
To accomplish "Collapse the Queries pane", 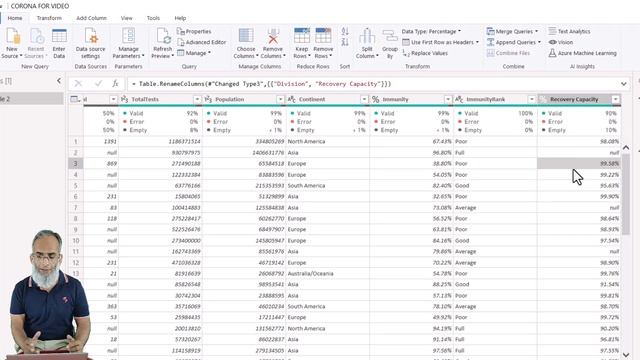I will (59, 81).
